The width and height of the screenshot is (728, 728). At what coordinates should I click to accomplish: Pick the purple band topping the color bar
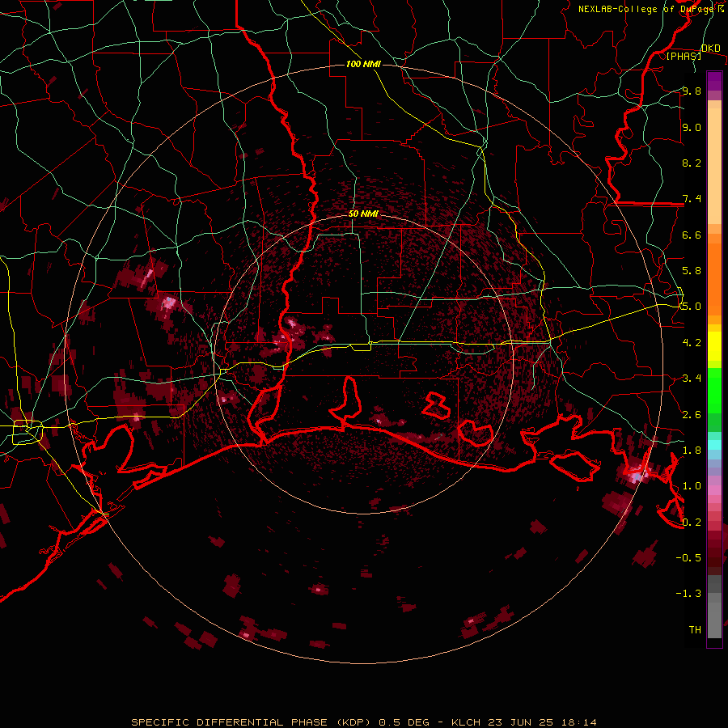coord(714,82)
